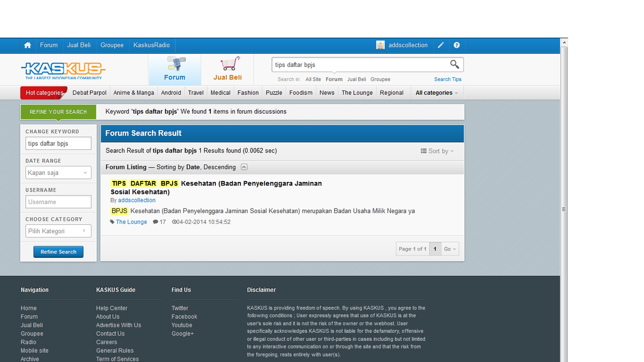644x362 pixels.
Task: Expand the All categories menu
Action: [x=437, y=93]
